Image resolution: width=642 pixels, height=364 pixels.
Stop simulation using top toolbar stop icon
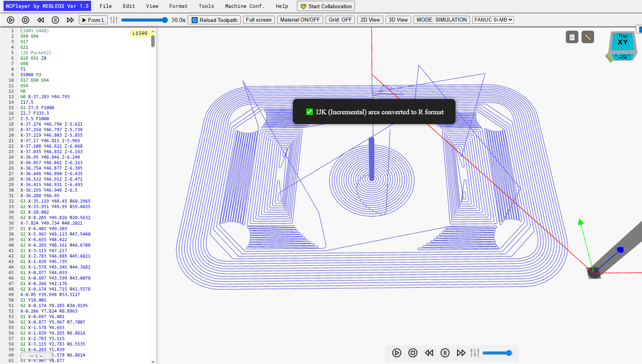coord(26,20)
